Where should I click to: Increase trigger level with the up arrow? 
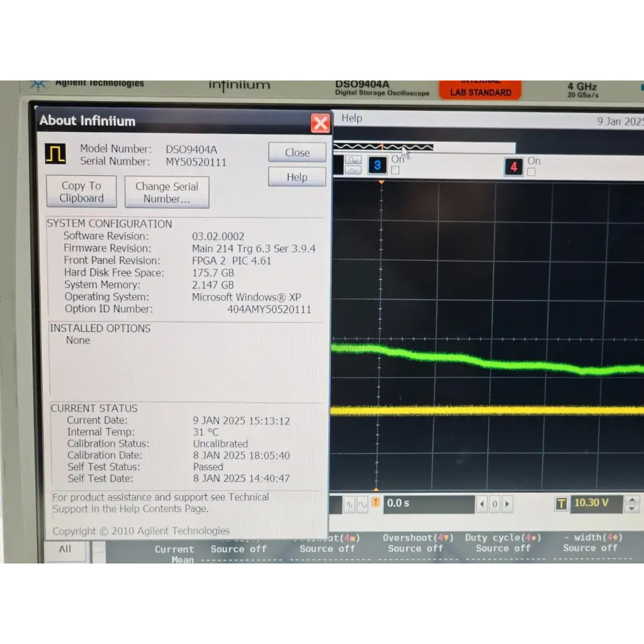(632, 500)
